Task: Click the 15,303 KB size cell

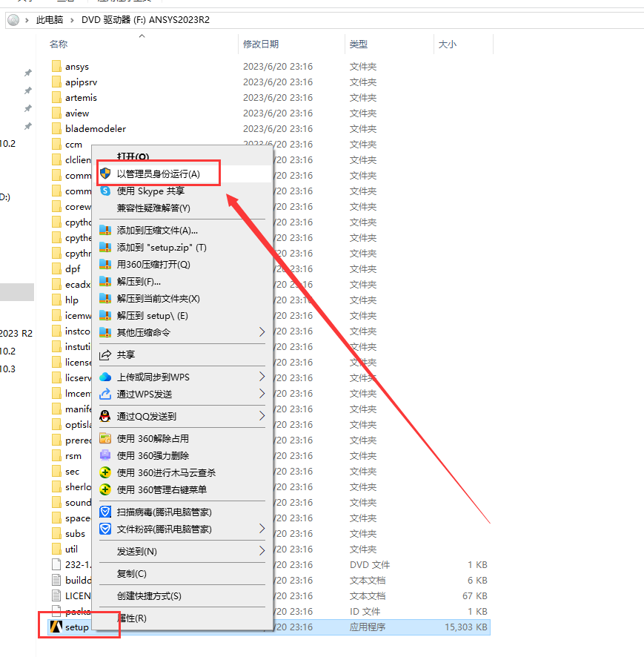Action: tap(465, 627)
